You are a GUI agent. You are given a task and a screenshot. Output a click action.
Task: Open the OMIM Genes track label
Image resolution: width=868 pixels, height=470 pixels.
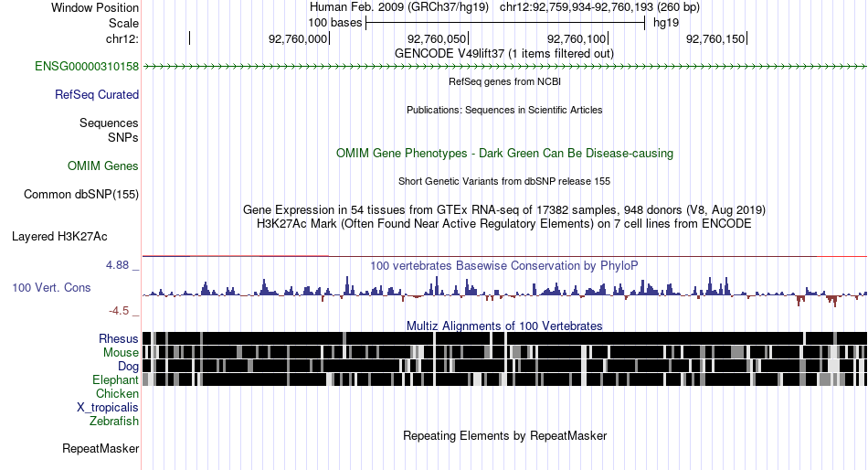pos(103,166)
